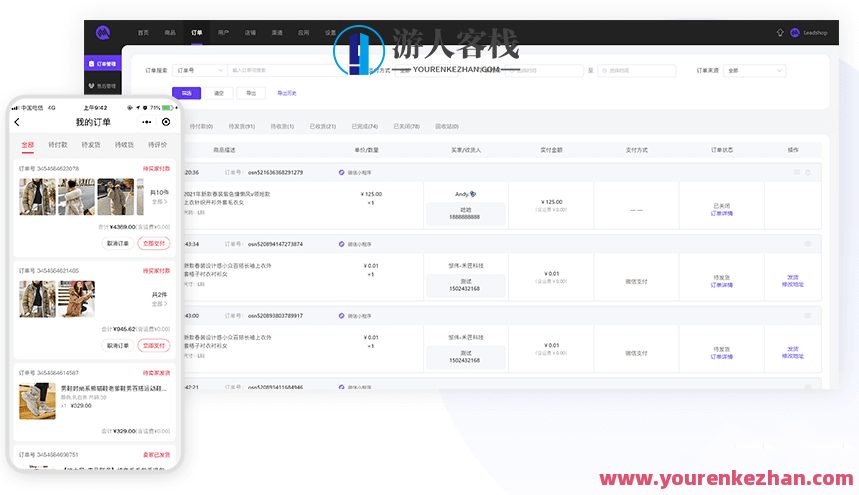Open the 首页 top navigation item
This screenshot has height=495, width=859.
(143, 33)
